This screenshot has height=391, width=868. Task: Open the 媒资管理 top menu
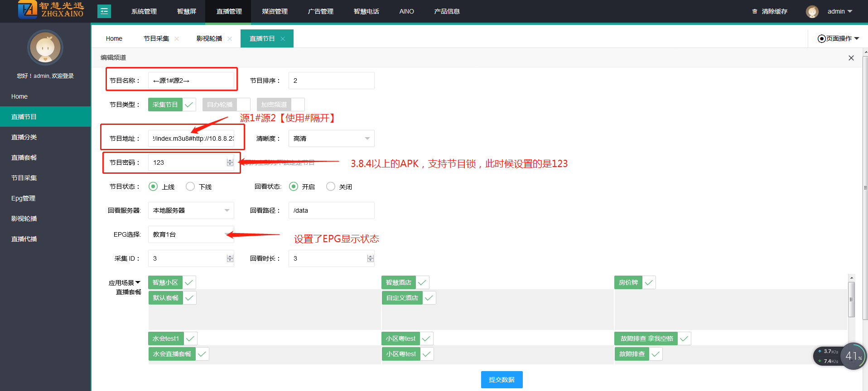coord(275,11)
